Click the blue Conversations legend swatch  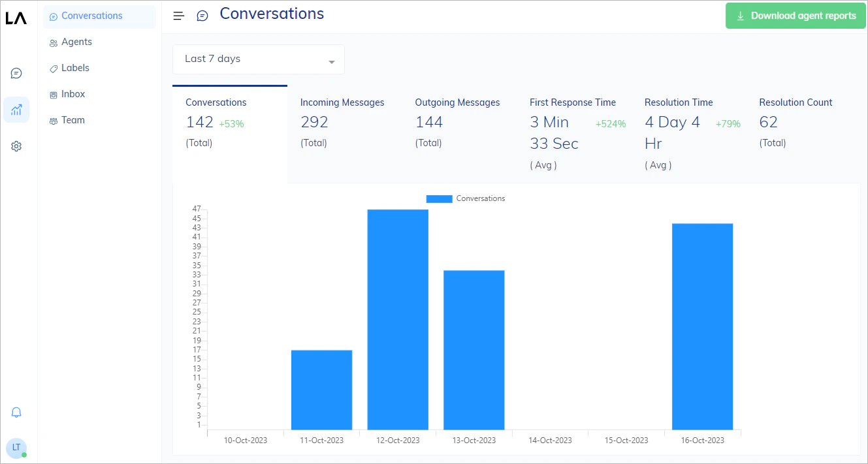pos(438,198)
